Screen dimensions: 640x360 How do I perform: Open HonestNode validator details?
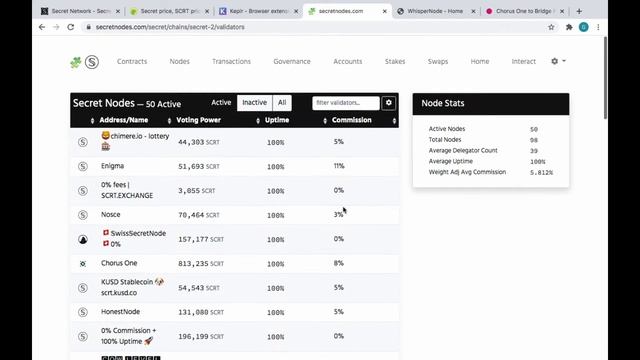point(120,311)
